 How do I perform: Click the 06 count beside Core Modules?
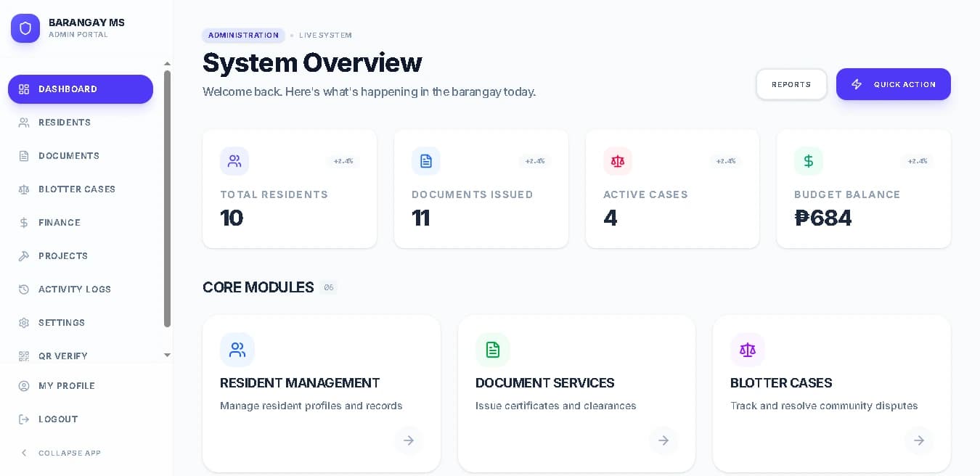tap(329, 287)
